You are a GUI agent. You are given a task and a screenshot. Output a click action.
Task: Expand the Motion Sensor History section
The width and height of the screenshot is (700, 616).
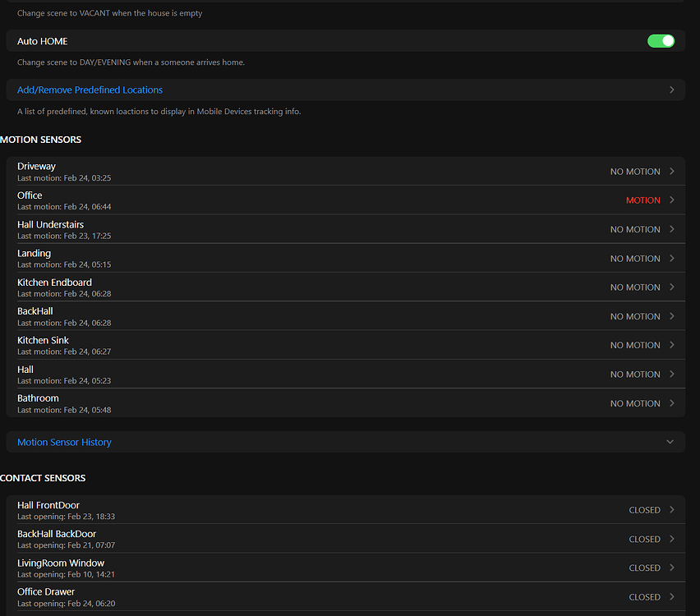click(x=670, y=441)
